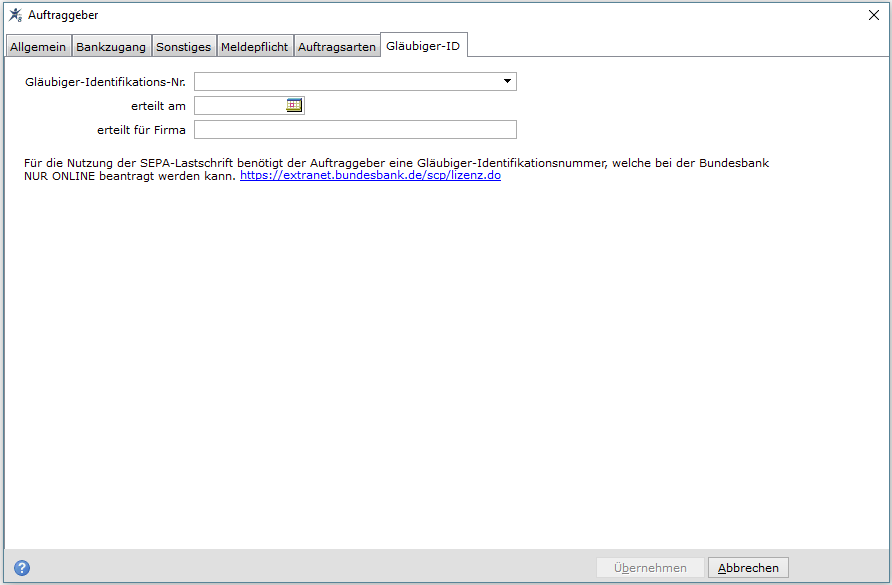Switch to the Allgemein tab

[38, 47]
